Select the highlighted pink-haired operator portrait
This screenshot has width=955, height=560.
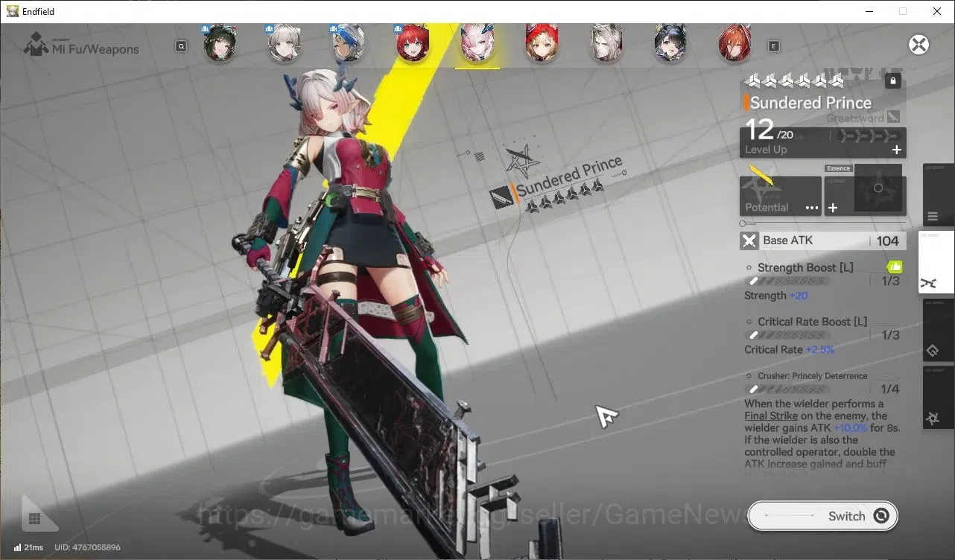[477, 43]
